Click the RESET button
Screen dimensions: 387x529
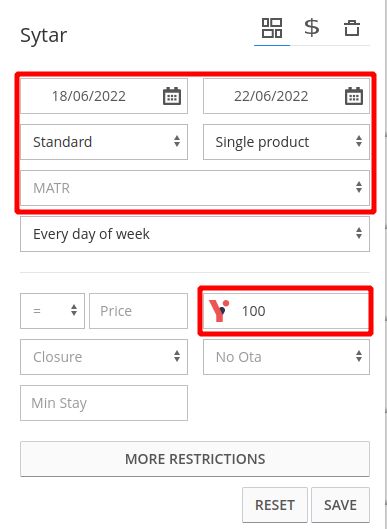(x=275, y=505)
